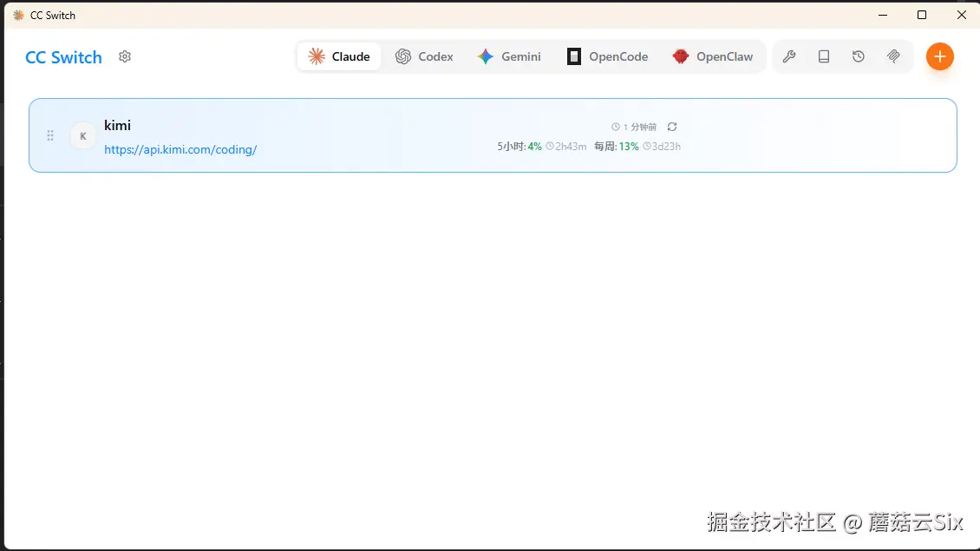Open settings gear next to CC Switch
Screen dimensions: 980x551
click(x=125, y=57)
